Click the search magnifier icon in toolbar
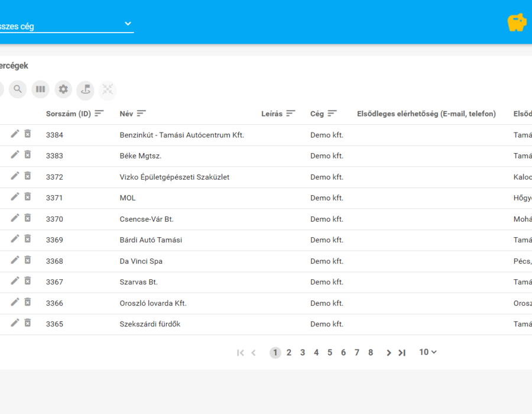 (18, 89)
